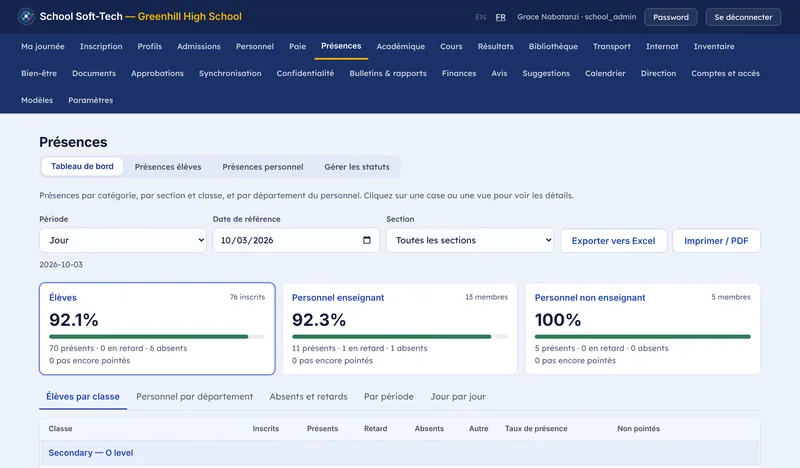
Task: Open the Absents et retards tab
Action: pos(308,397)
